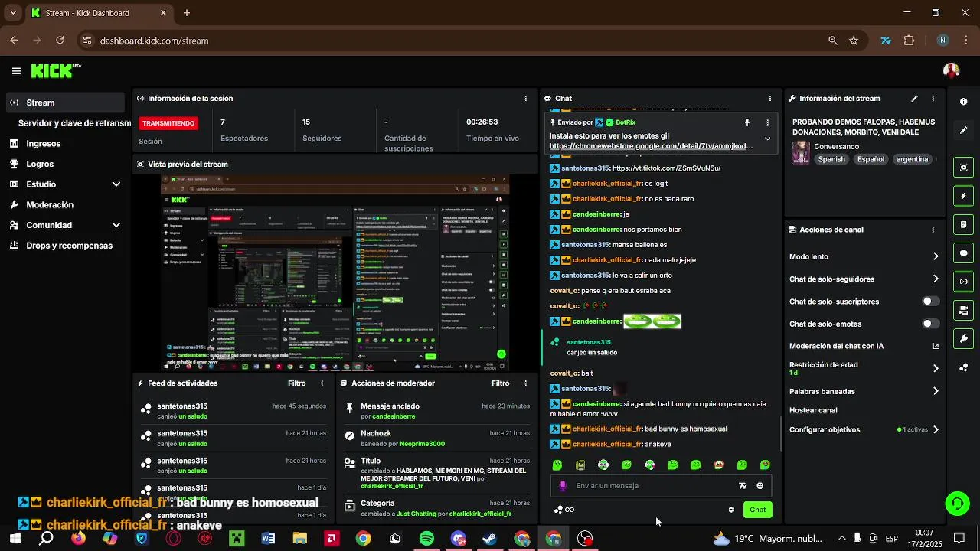
Task: Open Chat de solo-seguidores options arrow
Action: click(936, 279)
